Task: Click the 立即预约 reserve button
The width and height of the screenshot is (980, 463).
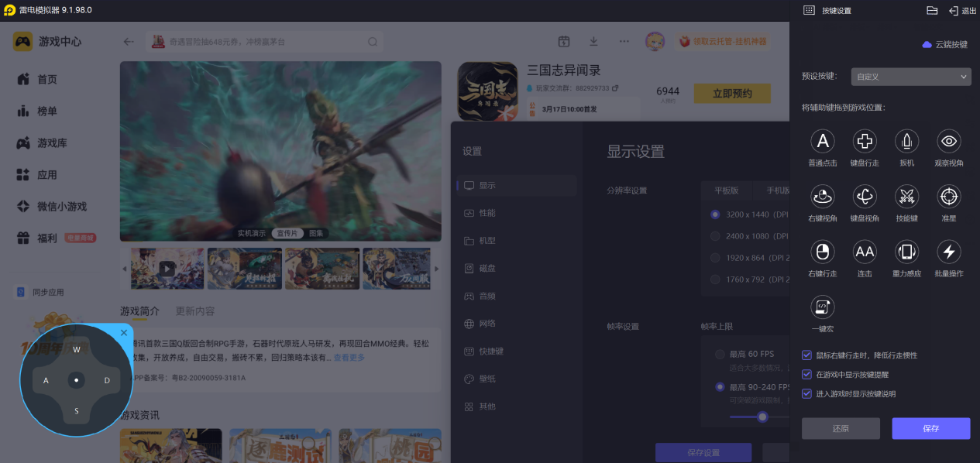Action: tap(732, 94)
